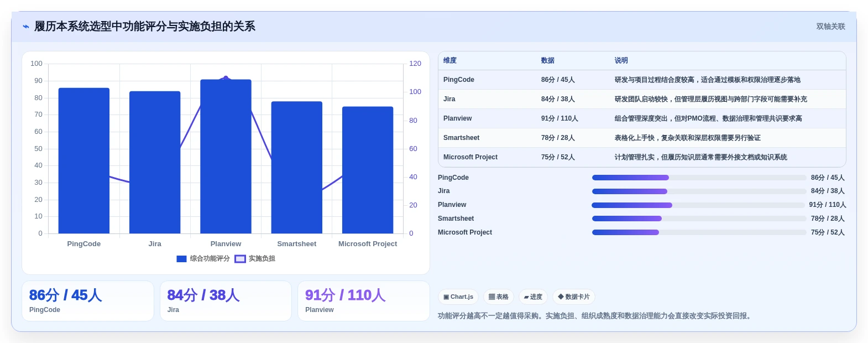Click the 78分 / 28人 progress value
Viewport: 868px width, 343px height.
click(828, 219)
